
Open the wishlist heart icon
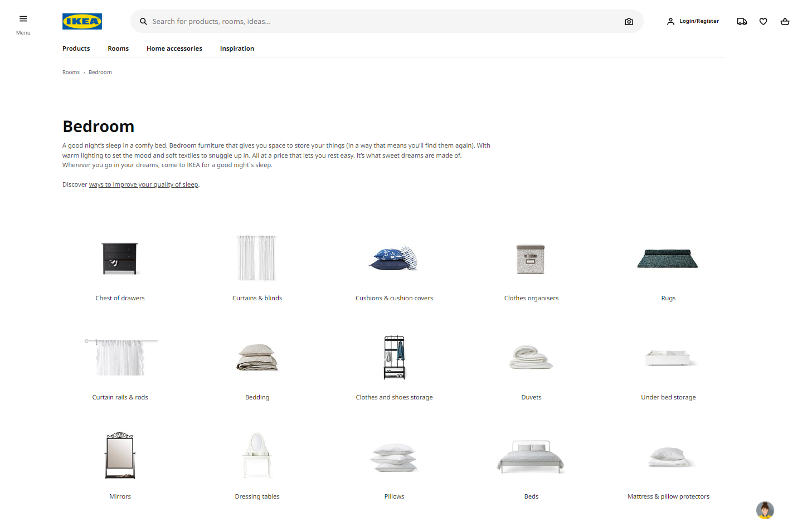tap(763, 21)
